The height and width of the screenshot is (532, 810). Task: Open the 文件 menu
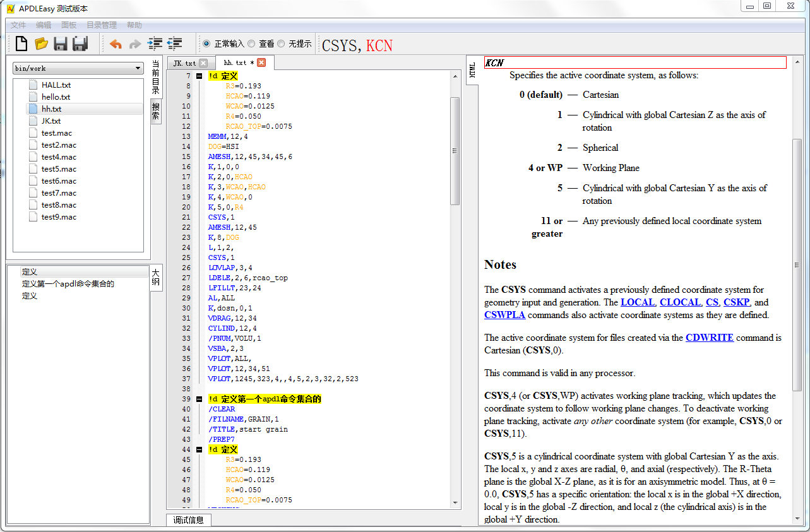click(x=18, y=25)
